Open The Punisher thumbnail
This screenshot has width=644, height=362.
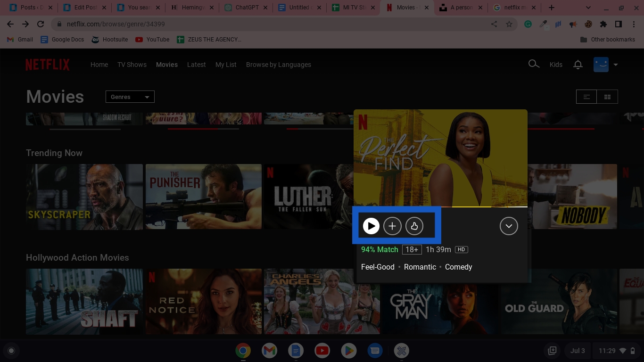pyautogui.click(x=204, y=197)
